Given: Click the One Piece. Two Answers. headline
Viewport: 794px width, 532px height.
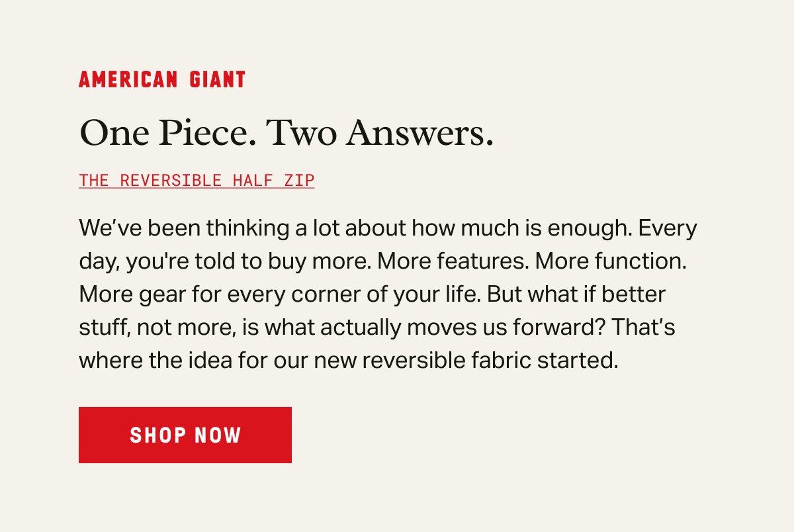Looking at the screenshot, I should [x=286, y=133].
